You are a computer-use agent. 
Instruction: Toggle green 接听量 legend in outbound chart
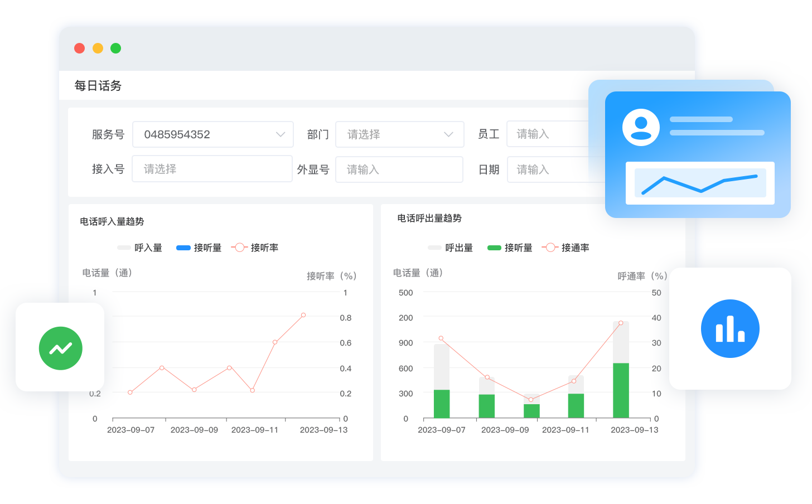(510, 248)
